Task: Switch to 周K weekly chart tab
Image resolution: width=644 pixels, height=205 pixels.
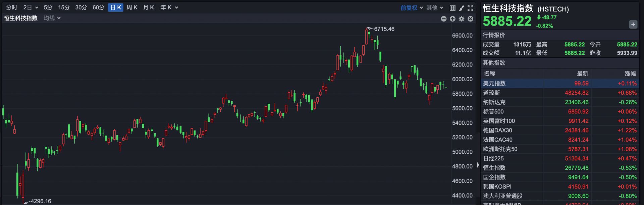Action: point(132,7)
